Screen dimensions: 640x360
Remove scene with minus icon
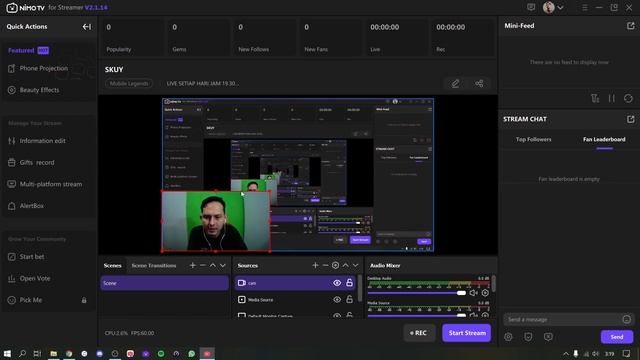[203, 265]
